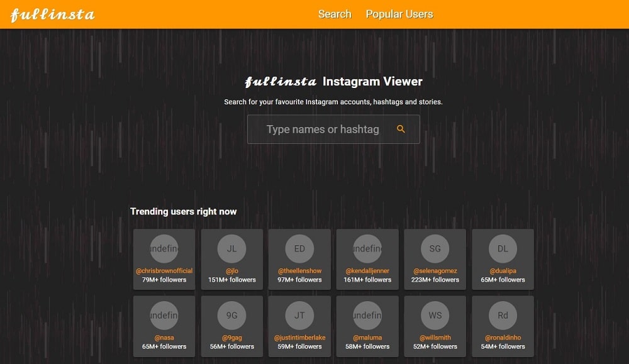
Task: Click the 223M+ followers text
Action: click(x=435, y=280)
